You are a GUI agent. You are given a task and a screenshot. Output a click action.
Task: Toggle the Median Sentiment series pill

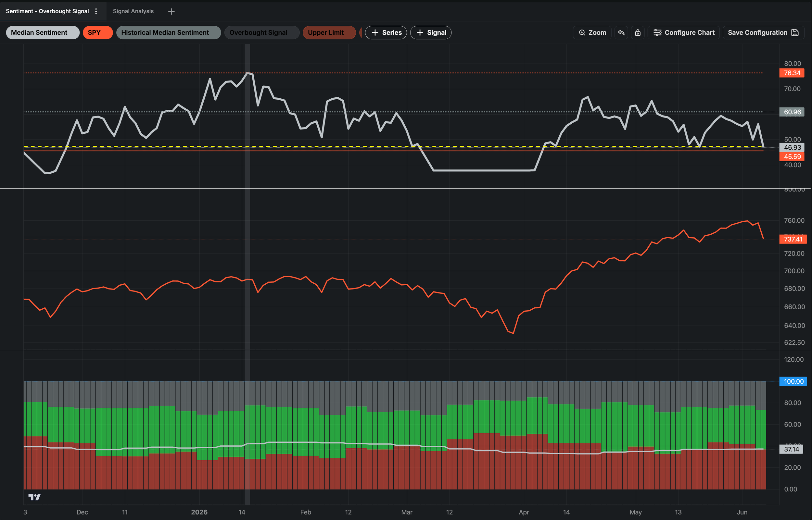(43, 32)
